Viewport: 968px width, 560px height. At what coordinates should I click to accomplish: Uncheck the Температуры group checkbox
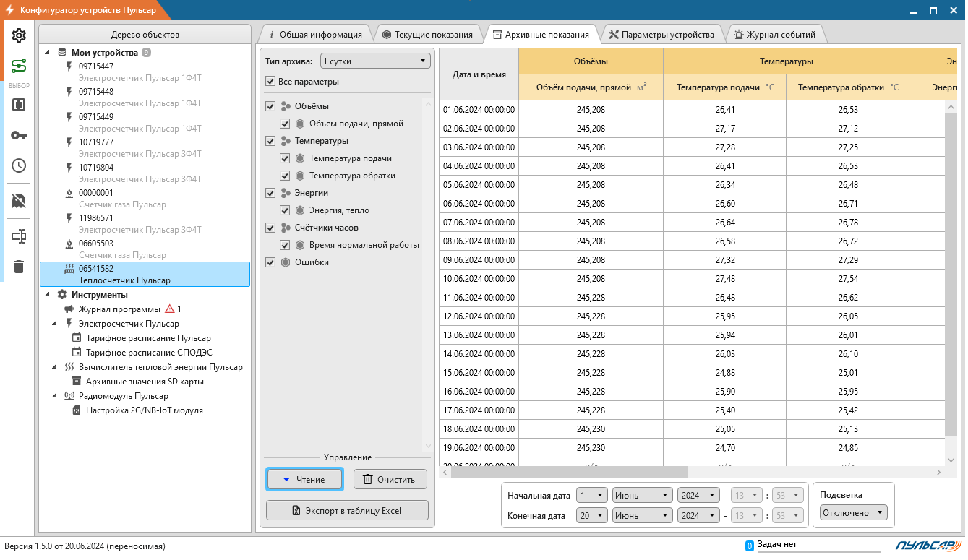[270, 141]
